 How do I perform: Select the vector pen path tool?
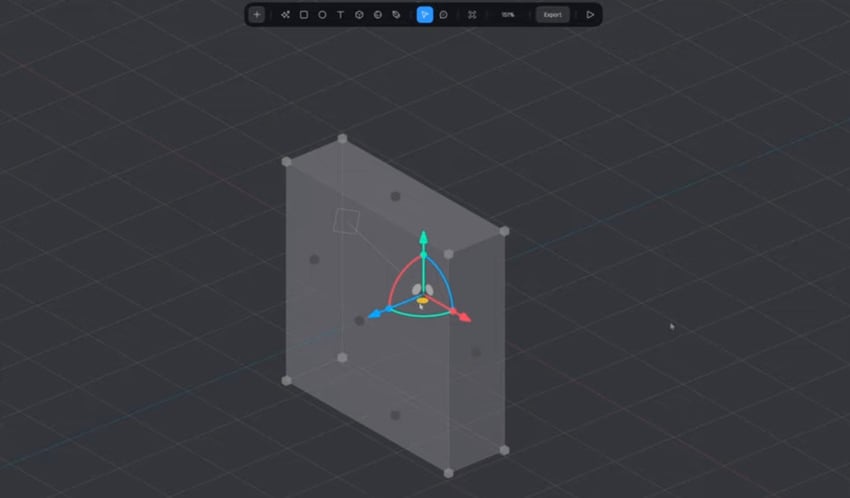(x=285, y=15)
